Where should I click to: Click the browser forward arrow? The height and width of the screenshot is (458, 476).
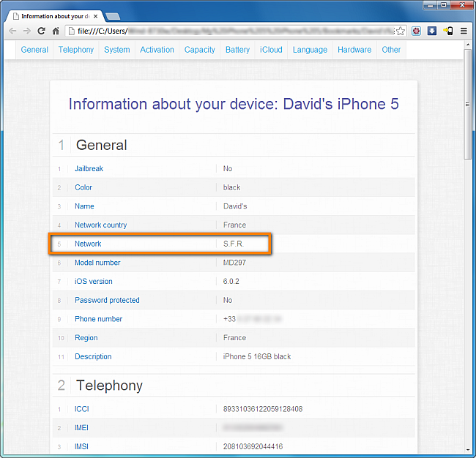(26, 31)
